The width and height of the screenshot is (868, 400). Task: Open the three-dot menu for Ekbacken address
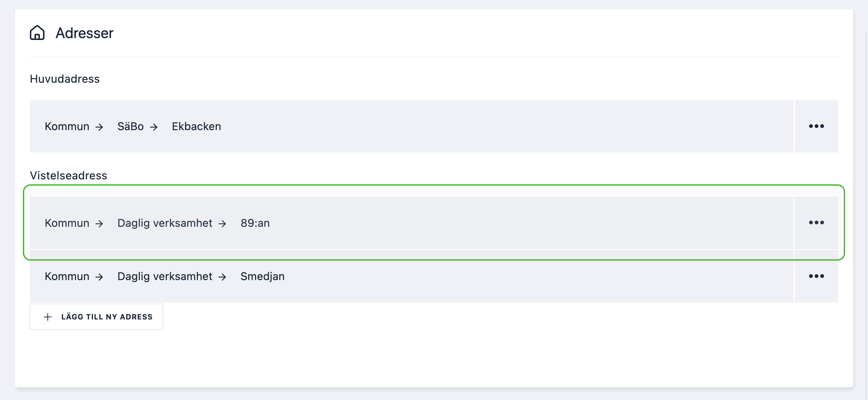coord(816,126)
